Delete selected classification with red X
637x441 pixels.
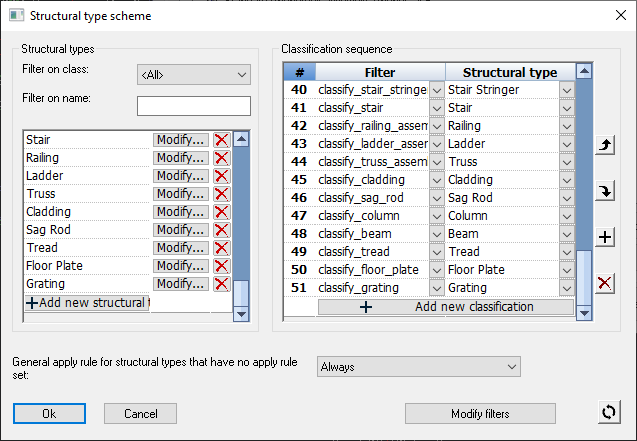tap(605, 283)
